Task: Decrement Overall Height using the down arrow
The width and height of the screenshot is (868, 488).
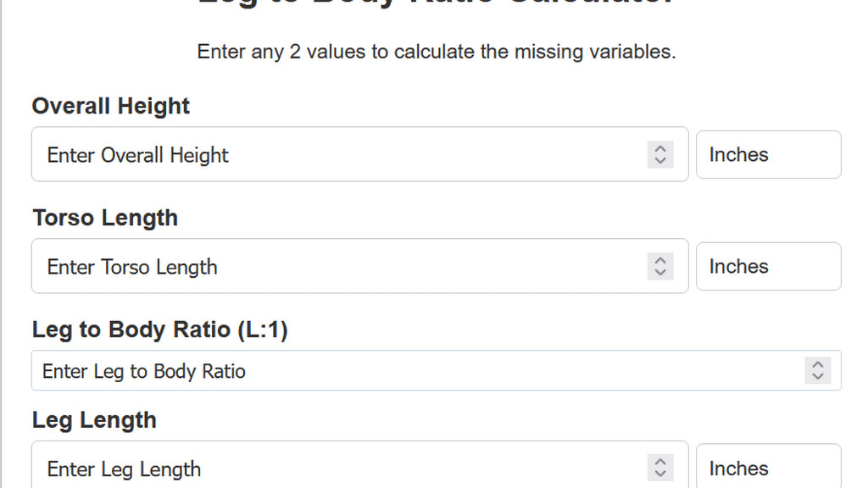Action: tap(660, 160)
